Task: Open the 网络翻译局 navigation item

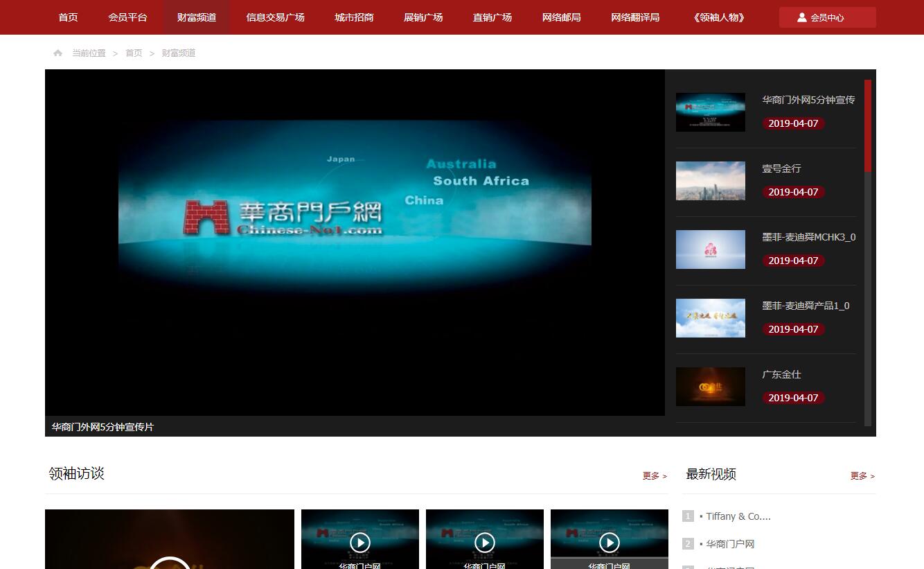Action: [635, 17]
